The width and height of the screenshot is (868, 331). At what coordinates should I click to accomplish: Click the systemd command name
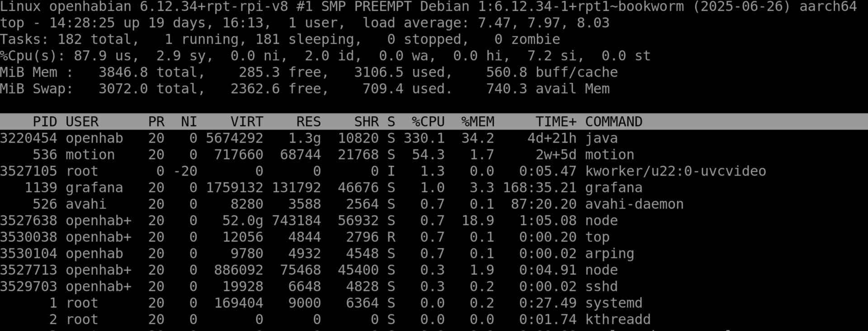coord(613,303)
